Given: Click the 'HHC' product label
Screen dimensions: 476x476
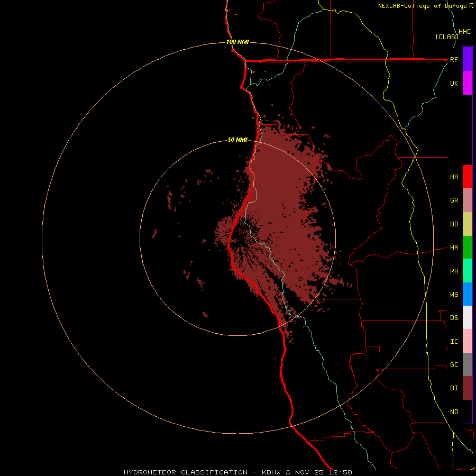Looking at the screenshot, I should point(465,32).
